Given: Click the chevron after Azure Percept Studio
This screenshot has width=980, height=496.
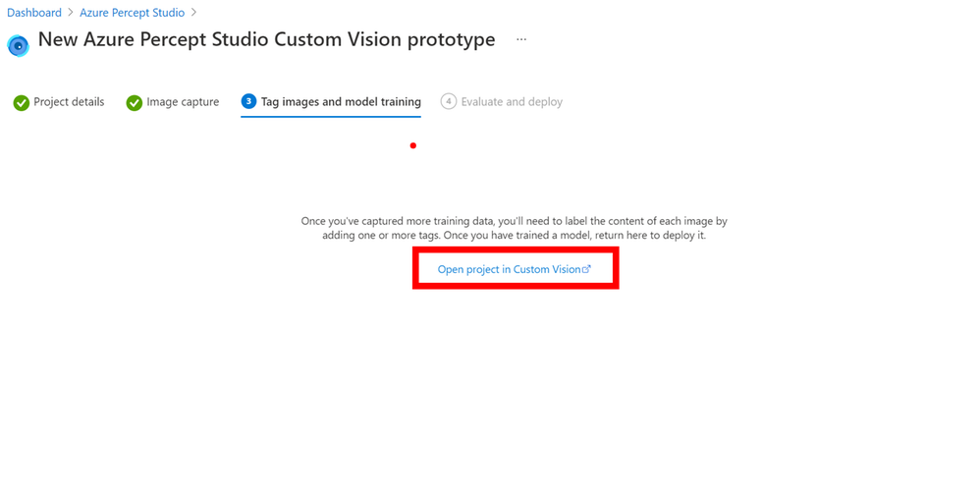Looking at the screenshot, I should tap(193, 13).
